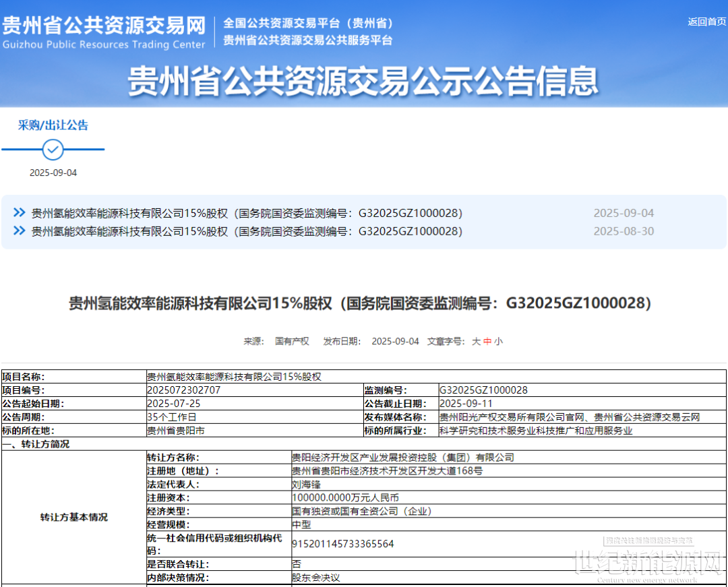This screenshot has width=728, height=587.
Task: Click the credit code 915201145733365564
Action: click(x=342, y=543)
